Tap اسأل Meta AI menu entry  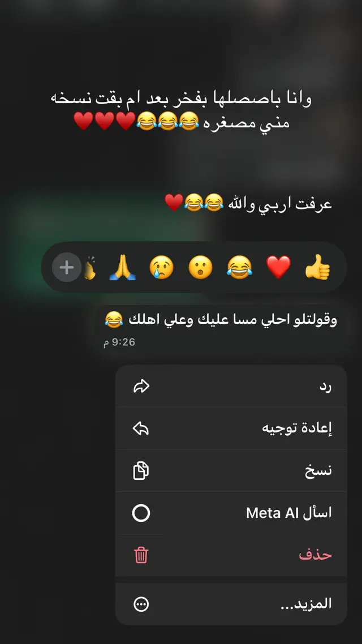[231, 513]
